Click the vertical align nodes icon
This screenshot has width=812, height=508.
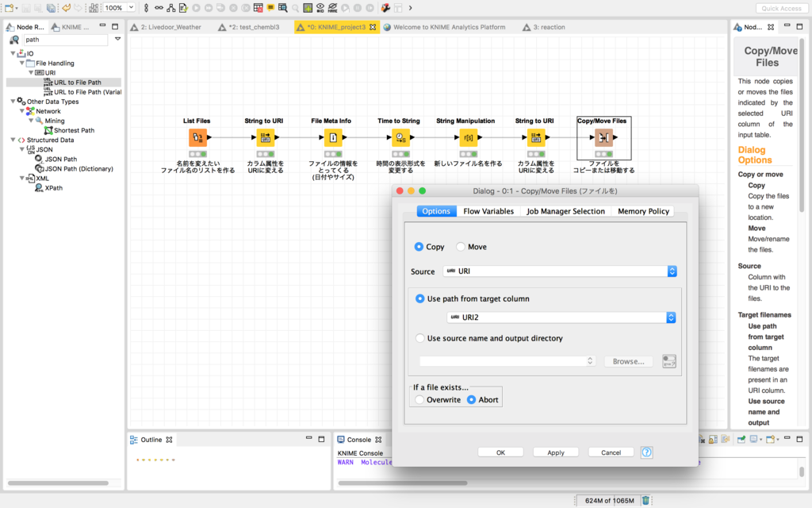[x=146, y=8]
